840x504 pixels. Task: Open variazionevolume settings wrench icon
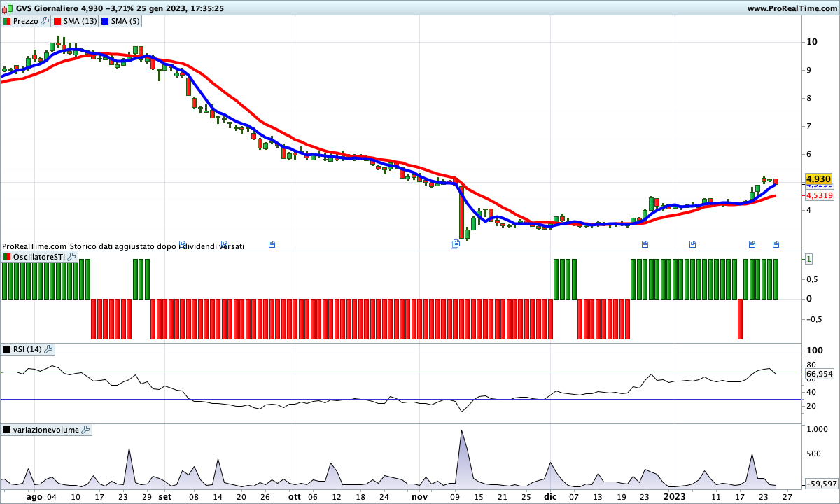tap(86, 430)
